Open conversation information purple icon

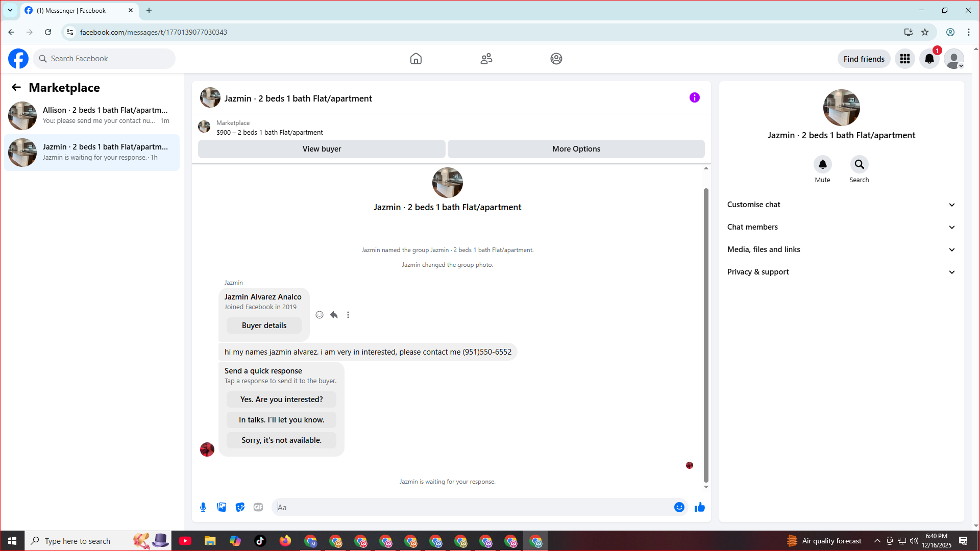coord(695,97)
